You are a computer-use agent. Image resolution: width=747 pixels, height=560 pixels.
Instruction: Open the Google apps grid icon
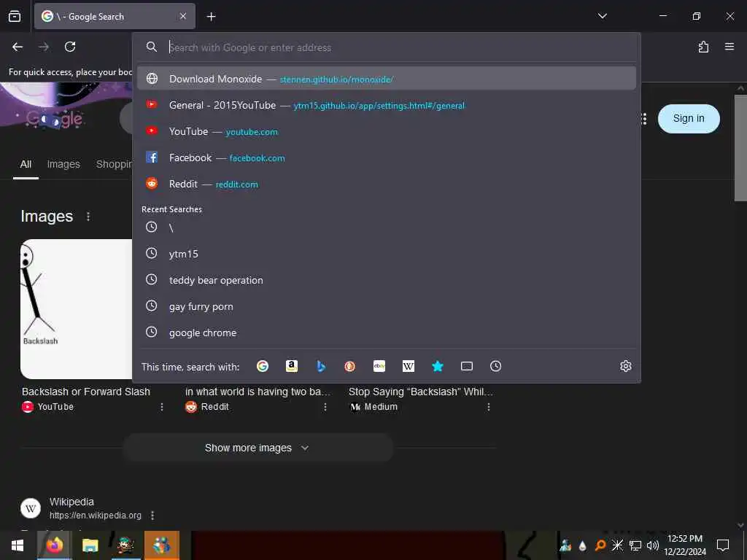pos(645,119)
